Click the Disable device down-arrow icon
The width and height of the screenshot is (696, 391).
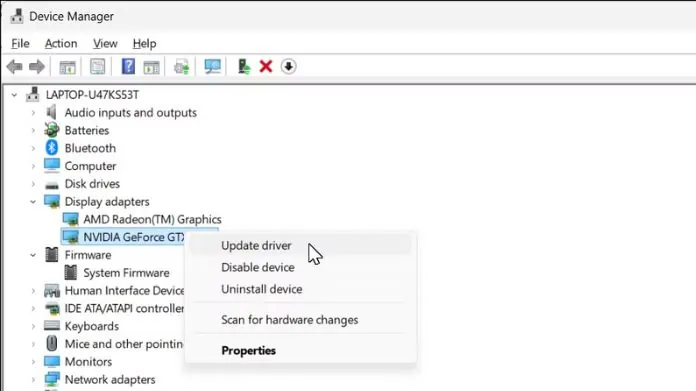pos(289,67)
